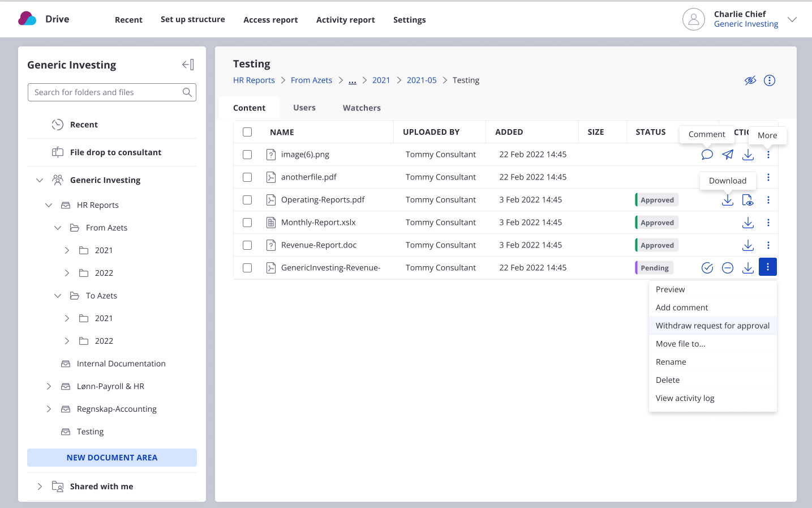Viewport: 812px width, 508px height.
Task: Download Monthly-Report.xslx
Action: [x=748, y=223]
